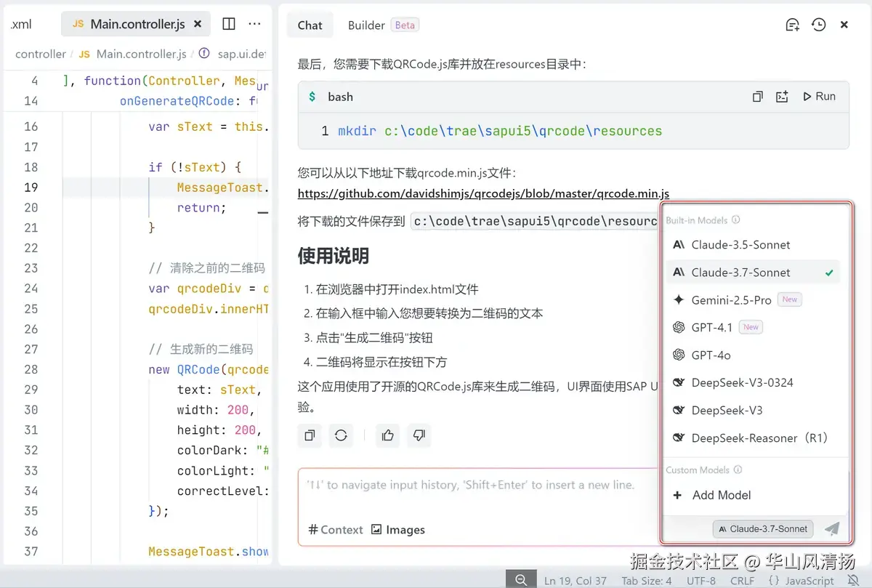Screen dimensions: 872x588
Task: Click line number 19 in gutter
Action: [31, 188]
